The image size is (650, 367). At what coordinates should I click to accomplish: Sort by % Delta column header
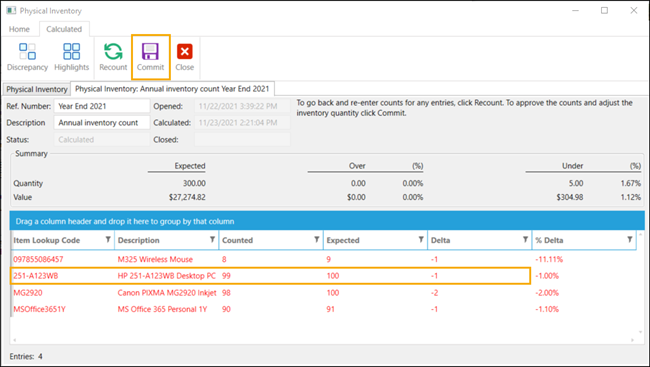click(549, 240)
